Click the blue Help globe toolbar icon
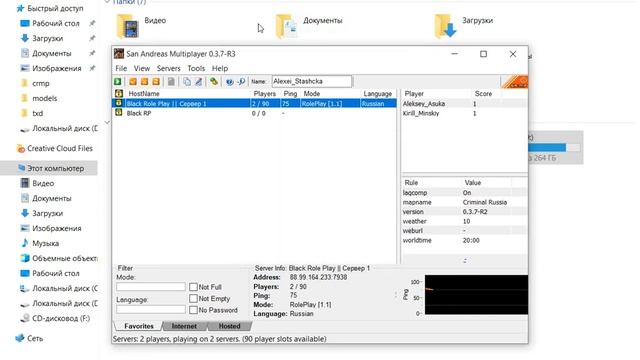 pyautogui.click(x=229, y=82)
